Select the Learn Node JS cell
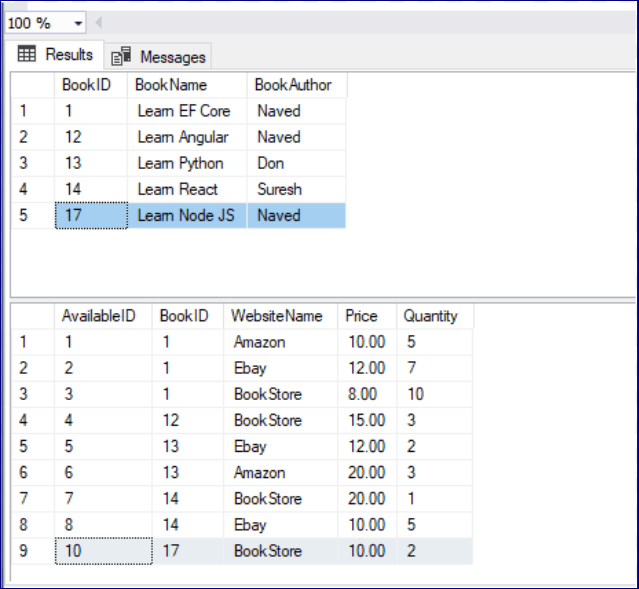639x589 pixels. pos(186,215)
